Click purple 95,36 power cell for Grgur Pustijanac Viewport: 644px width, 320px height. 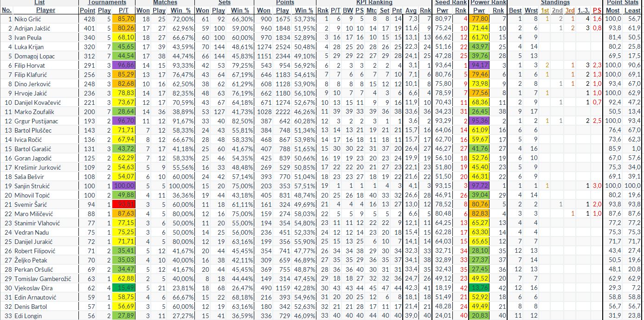(x=479, y=121)
